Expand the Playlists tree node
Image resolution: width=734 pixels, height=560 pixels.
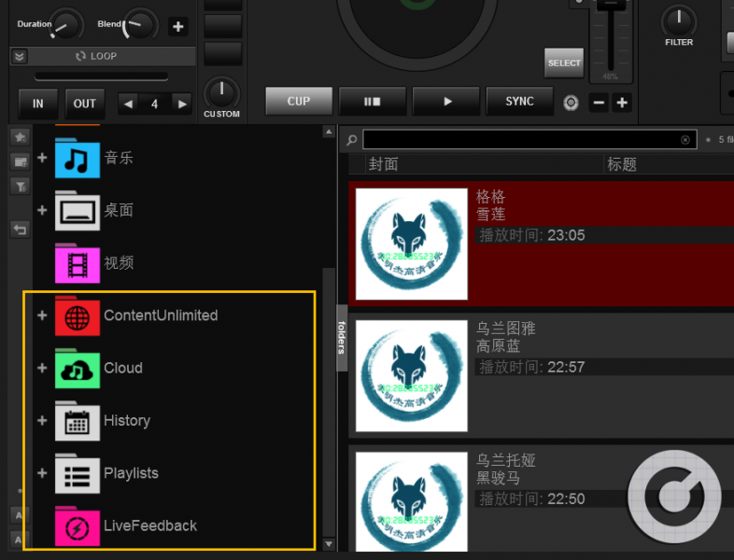pyautogui.click(x=42, y=473)
